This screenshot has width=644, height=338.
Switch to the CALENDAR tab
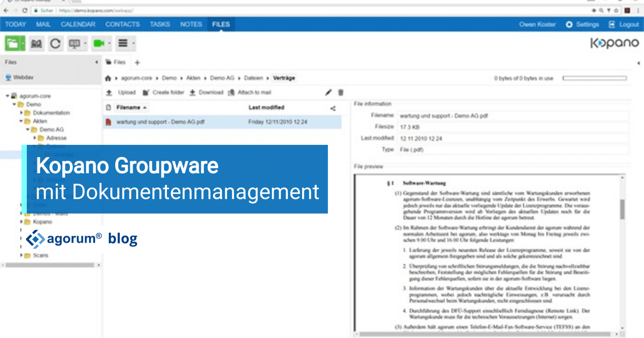[x=78, y=25]
